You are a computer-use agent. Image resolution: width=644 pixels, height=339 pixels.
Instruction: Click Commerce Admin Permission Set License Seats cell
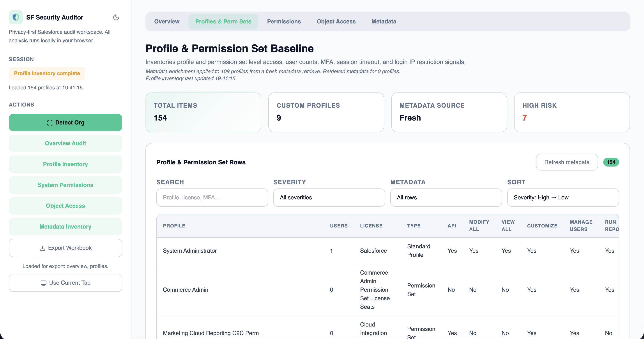[375, 290]
